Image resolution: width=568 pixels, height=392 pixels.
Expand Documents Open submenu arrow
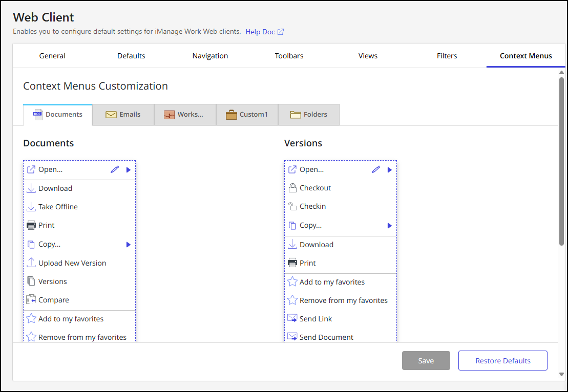128,170
